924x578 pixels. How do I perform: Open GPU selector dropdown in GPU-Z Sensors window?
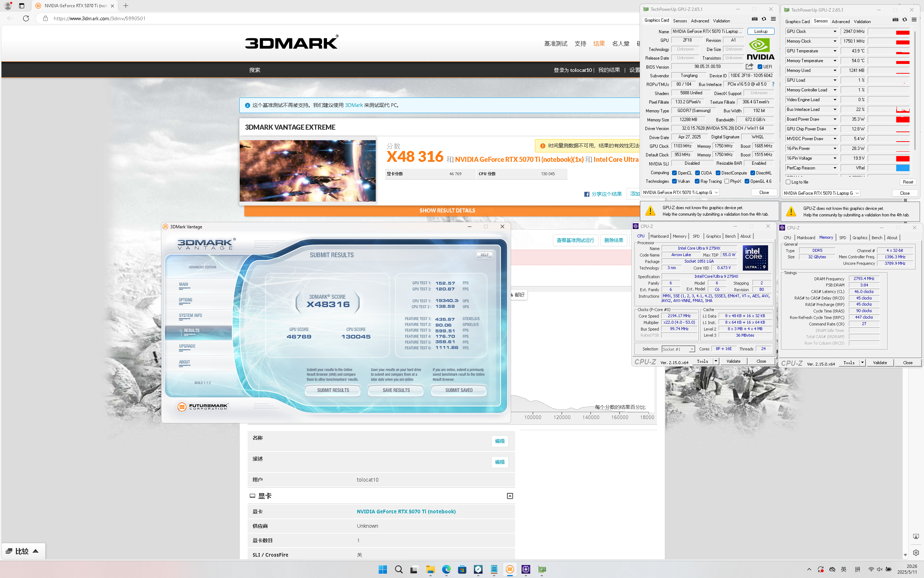(821, 193)
